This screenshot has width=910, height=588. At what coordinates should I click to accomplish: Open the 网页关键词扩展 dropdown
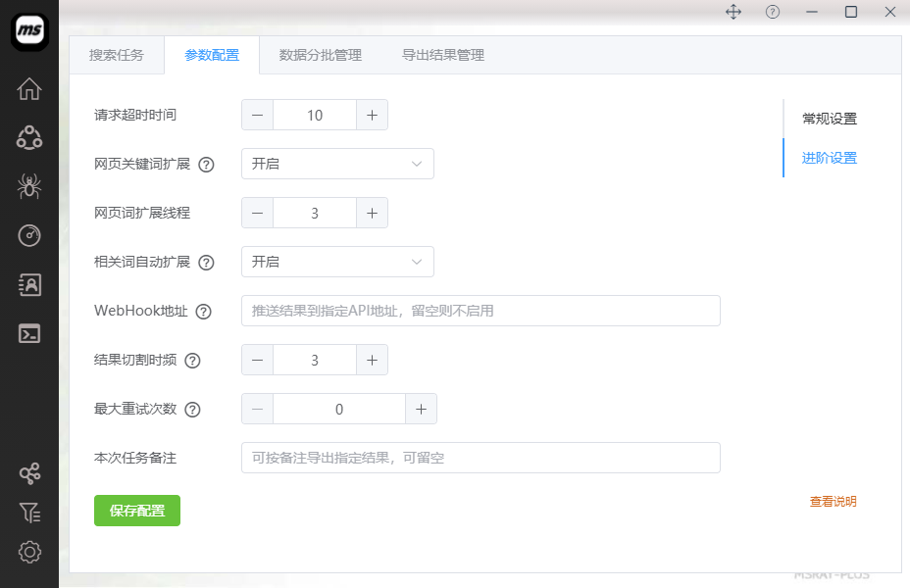coord(337,164)
